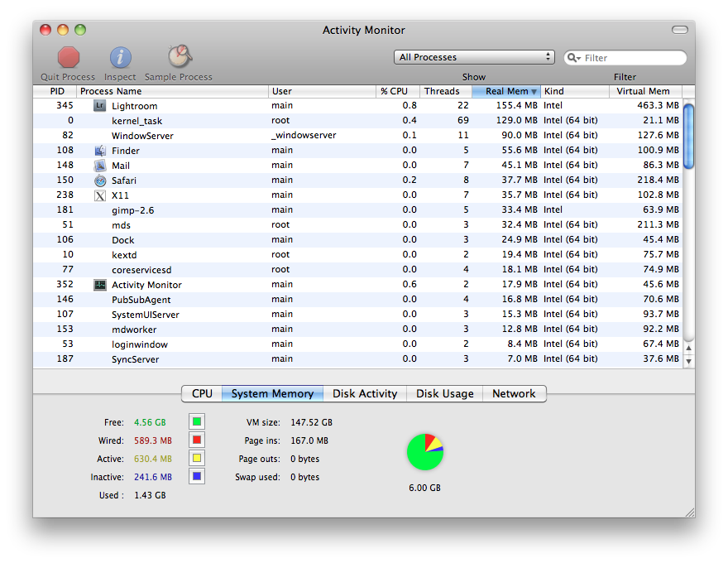Click the X11 icon in process list

point(100,195)
